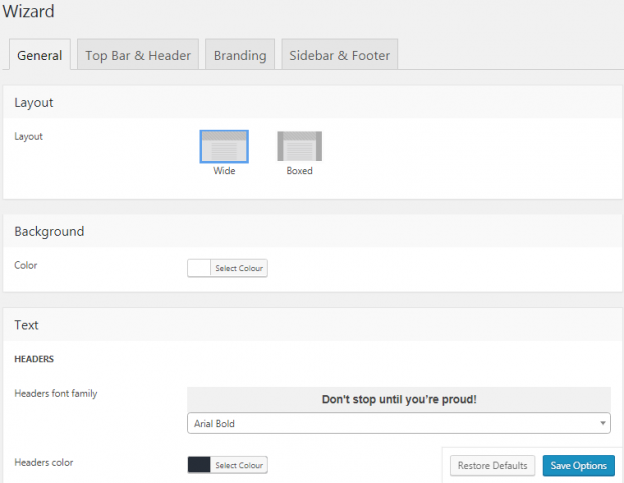
Task: Click the white background color swatch
Action: tap(199, 268)
